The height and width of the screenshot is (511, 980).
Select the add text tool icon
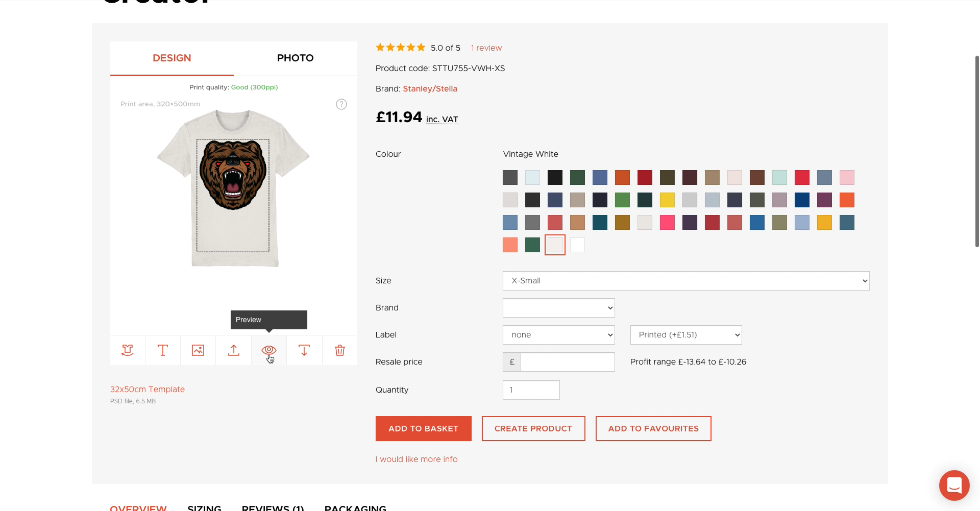[163, 350]
